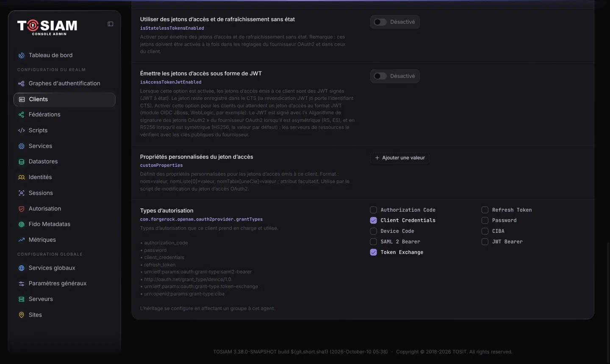Tick the Refresh Token checkbox
This screenshot has height=364, width=610.
[x=485, y=210]
